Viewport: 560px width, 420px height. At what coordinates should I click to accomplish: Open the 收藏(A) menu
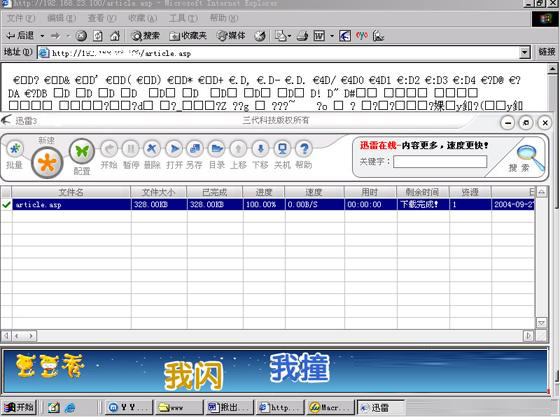(x=143, y=18)
